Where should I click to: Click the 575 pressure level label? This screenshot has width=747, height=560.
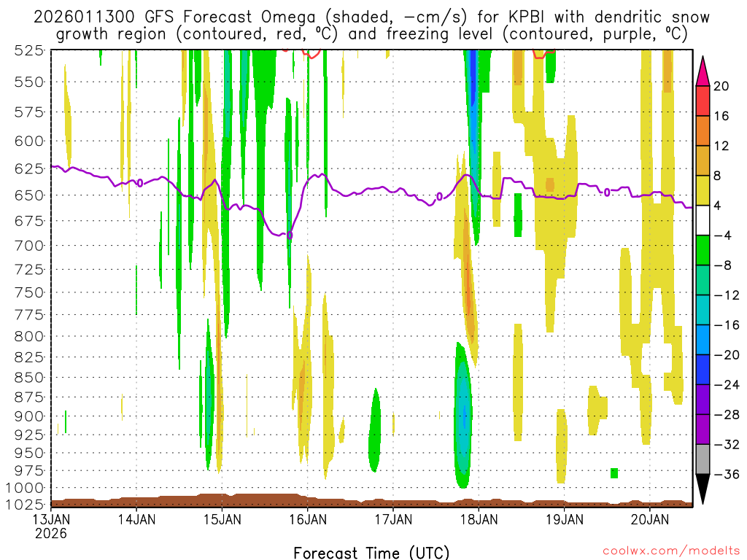[x=29, y=112]
